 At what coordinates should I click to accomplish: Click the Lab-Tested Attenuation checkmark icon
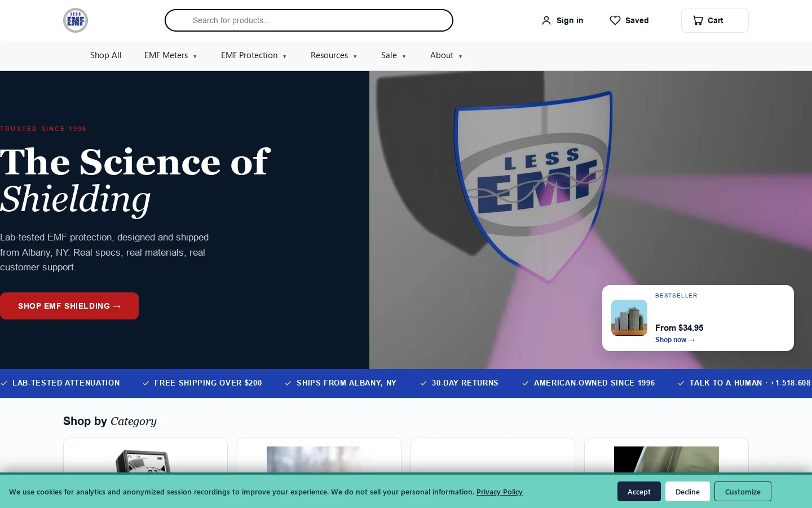click(x=4, y=383)
